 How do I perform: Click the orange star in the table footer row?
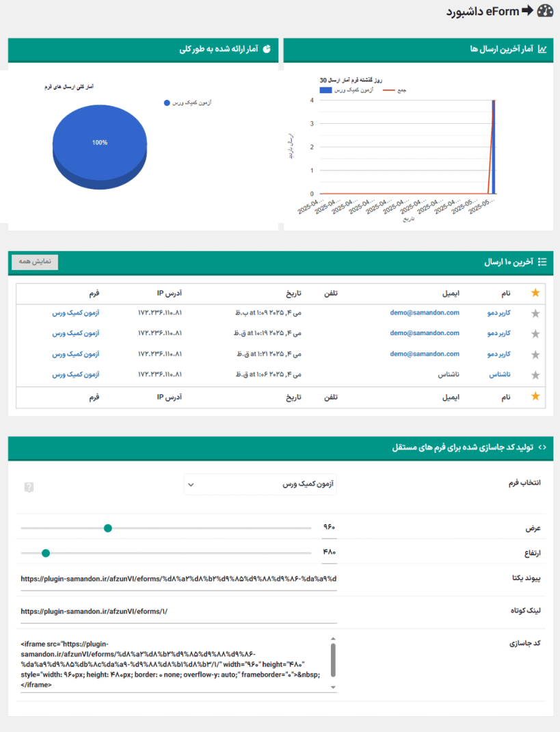click(x=535, y=396)
